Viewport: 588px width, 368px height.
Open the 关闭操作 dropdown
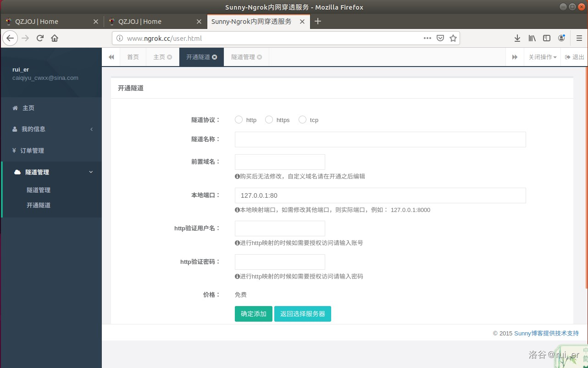point(542,57)
